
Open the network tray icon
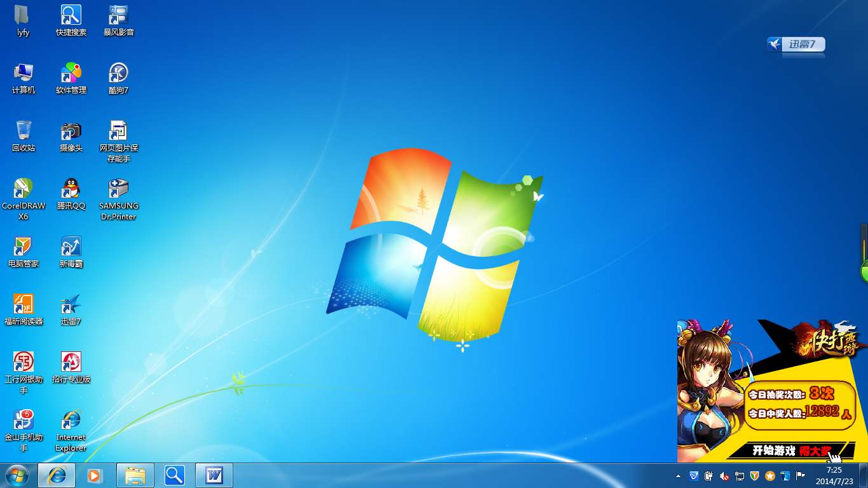click(x=740, y=475)
